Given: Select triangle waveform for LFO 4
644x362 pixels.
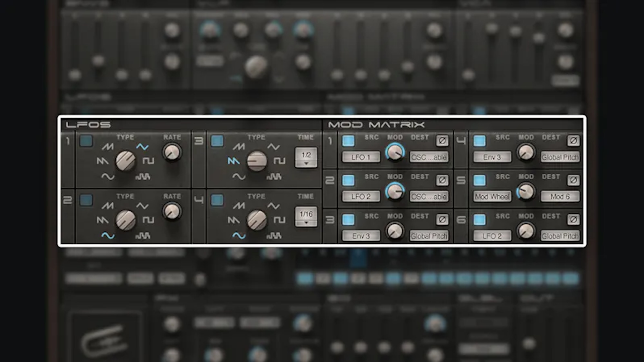Looking at the screenshot, I should click(x=273, y=206).
